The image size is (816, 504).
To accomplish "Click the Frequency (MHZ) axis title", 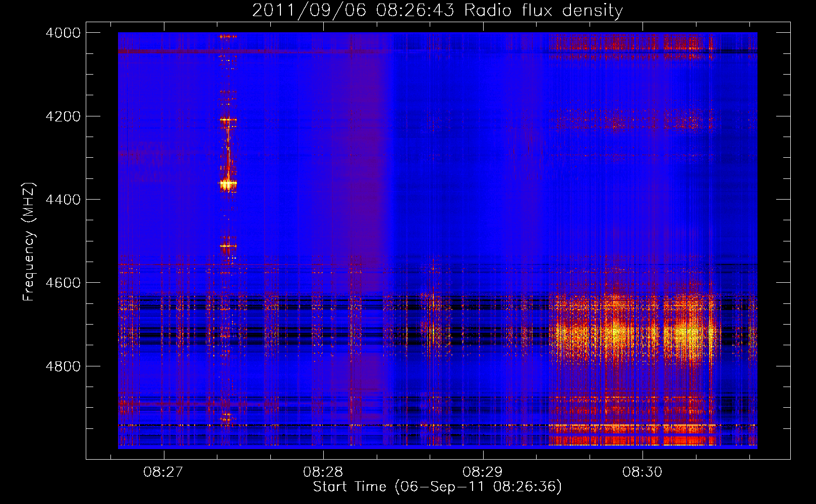I will [29, 242].
